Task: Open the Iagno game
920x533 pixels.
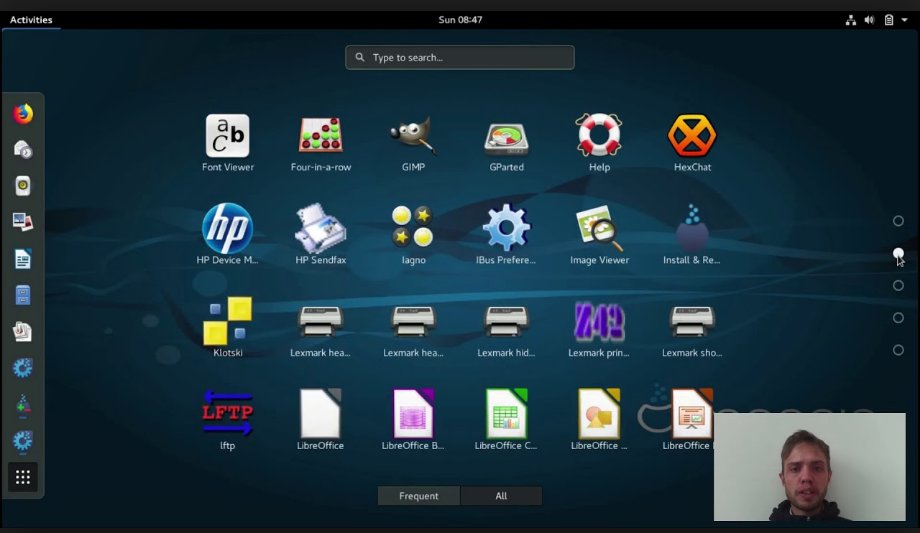Action: tap(413, 226)
